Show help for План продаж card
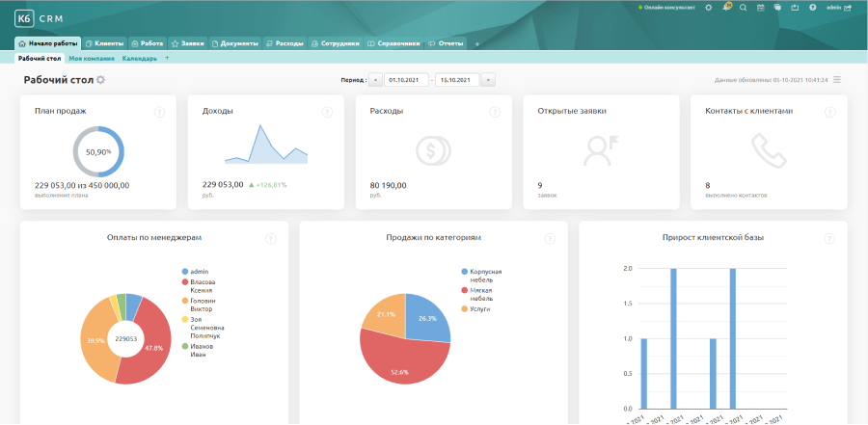Viewport: 868px width, 425px height. (x=159, y=112)
